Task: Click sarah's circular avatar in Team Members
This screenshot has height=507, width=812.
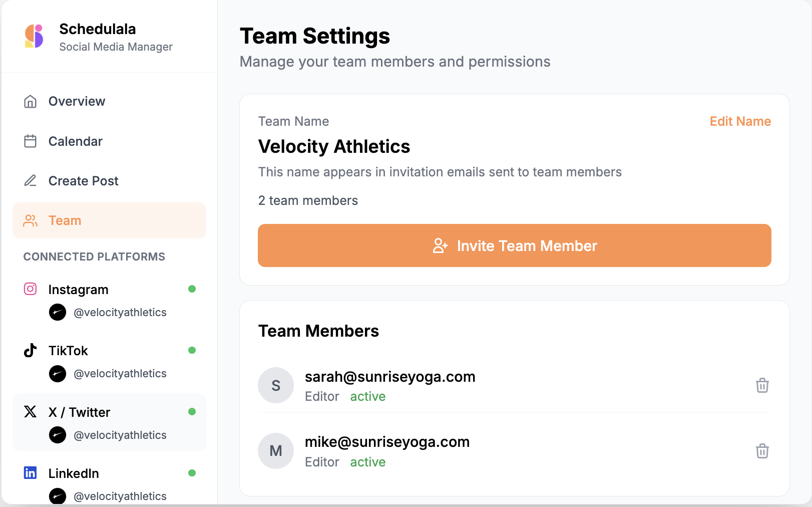Action: tap(276, 385)
